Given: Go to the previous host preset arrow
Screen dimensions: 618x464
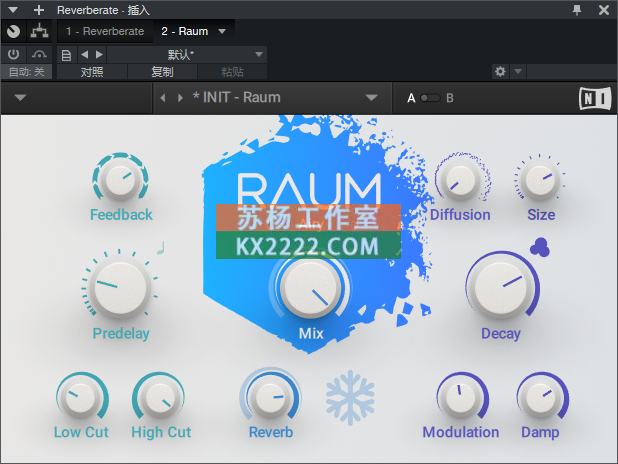Looking at the screenshot, I should tap(84, 54).
